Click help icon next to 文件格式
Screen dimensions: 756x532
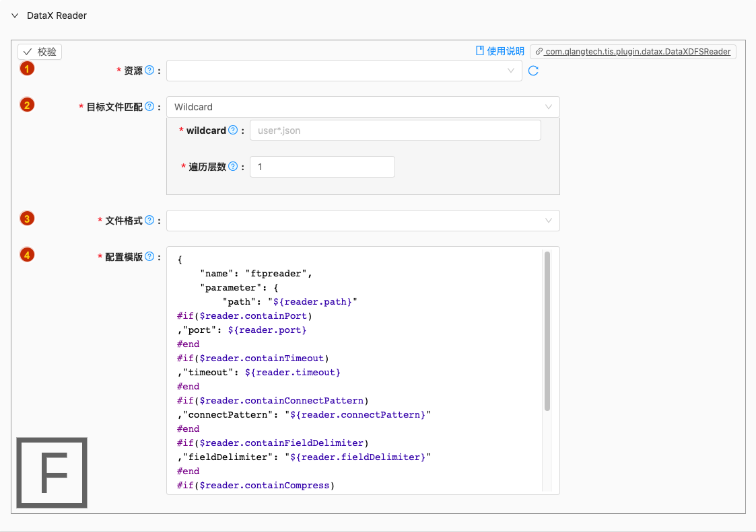(149, 220)
